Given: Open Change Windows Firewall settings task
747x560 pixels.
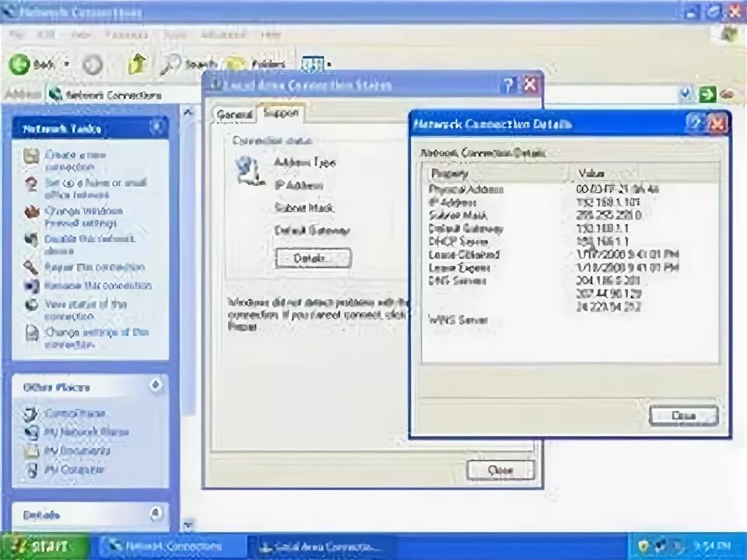Looking at the screenshot, I should [x=83, y=217].
